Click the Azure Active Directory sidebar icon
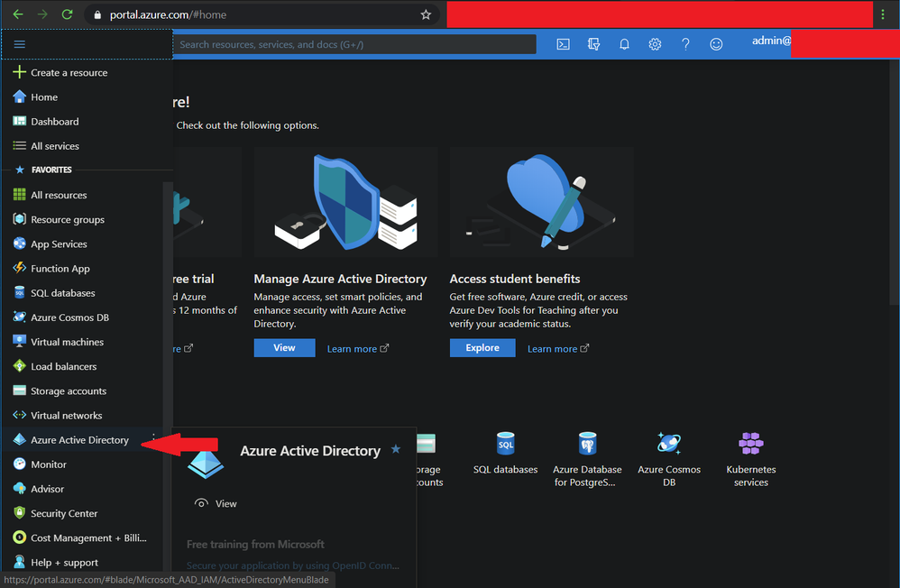Screen dimensions: 900x588 (20, 439)
